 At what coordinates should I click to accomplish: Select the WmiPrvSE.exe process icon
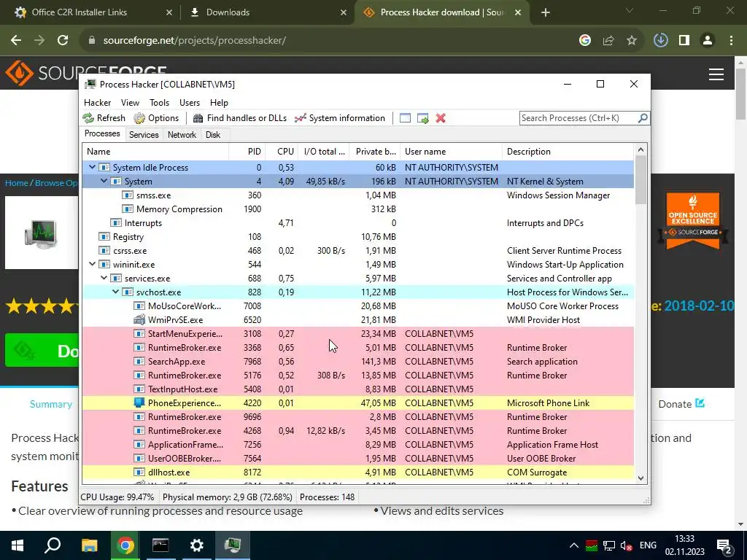(139, 320)
